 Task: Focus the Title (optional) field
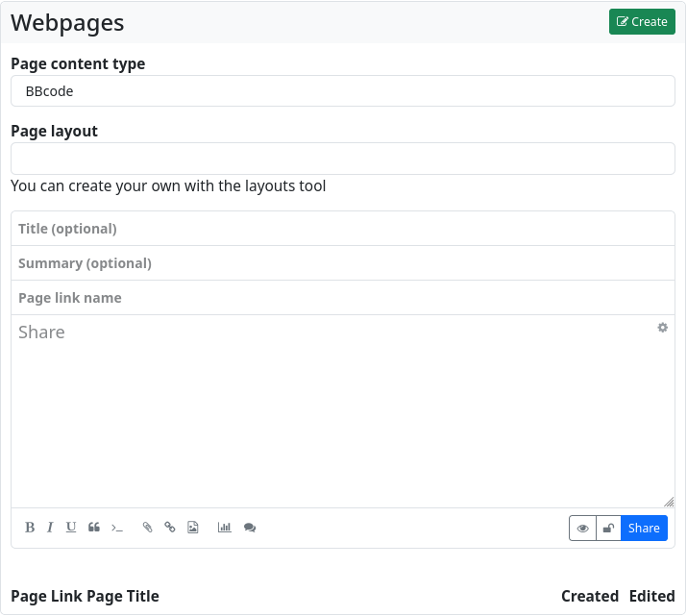(343, 229)
